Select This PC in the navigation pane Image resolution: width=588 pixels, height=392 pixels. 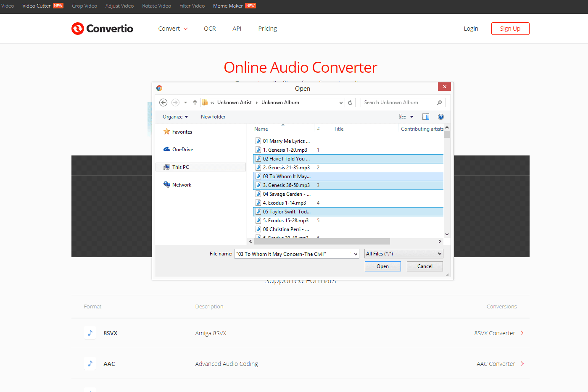click(201, 167)
